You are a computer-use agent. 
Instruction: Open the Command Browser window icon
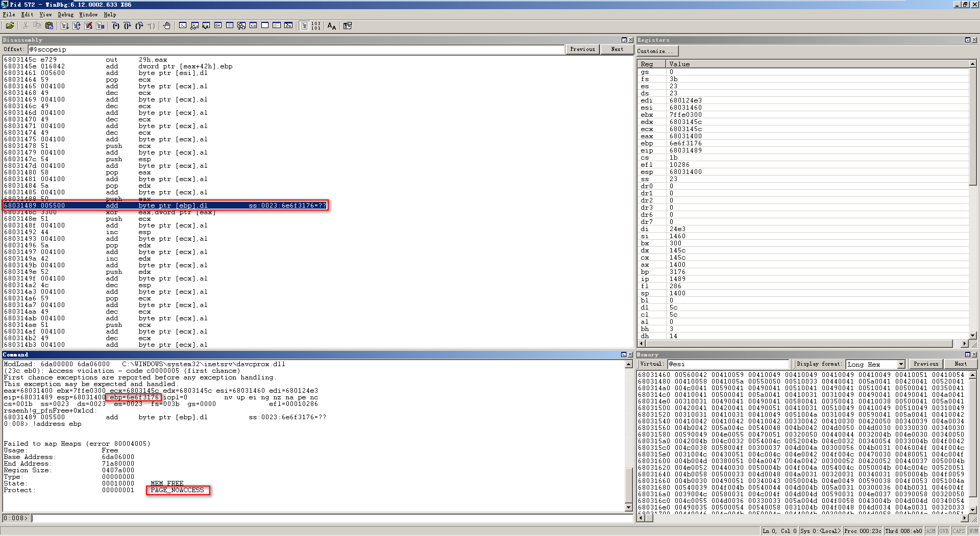point(288,25)
